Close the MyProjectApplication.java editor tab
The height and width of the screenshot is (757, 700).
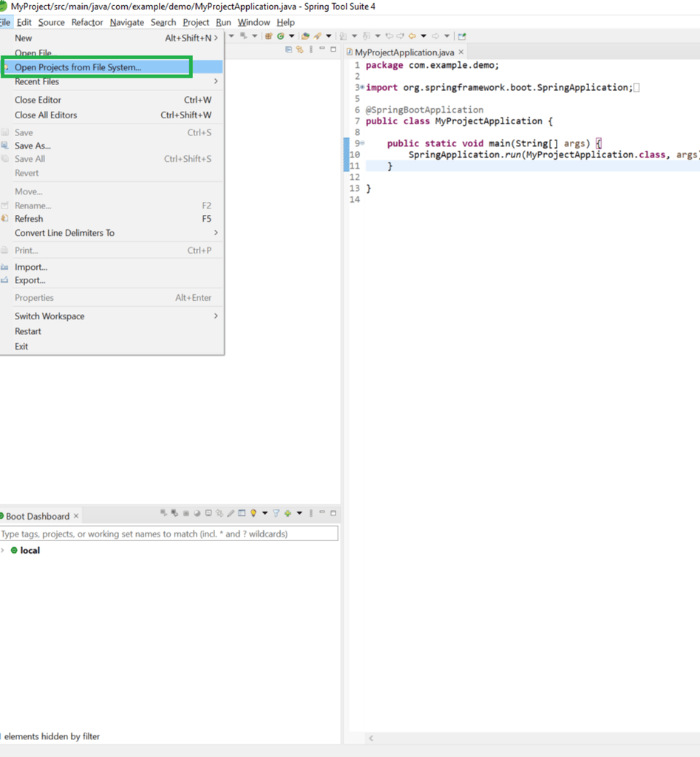tap(461, 52)
